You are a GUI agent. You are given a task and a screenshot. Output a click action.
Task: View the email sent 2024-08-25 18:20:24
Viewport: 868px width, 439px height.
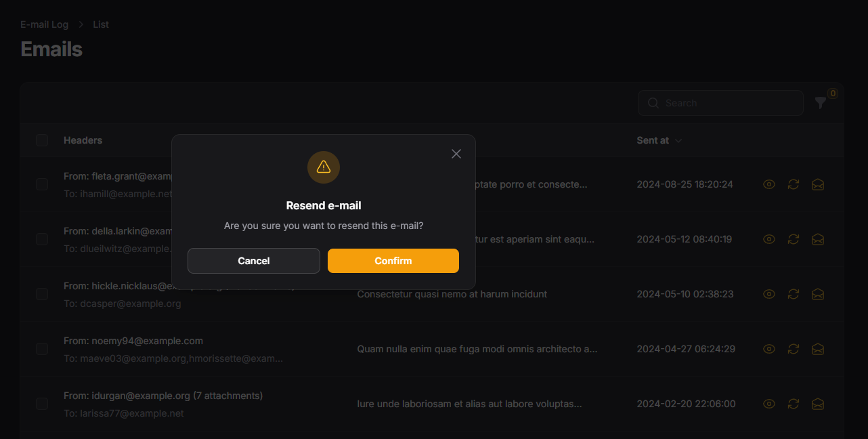point(769,184)
